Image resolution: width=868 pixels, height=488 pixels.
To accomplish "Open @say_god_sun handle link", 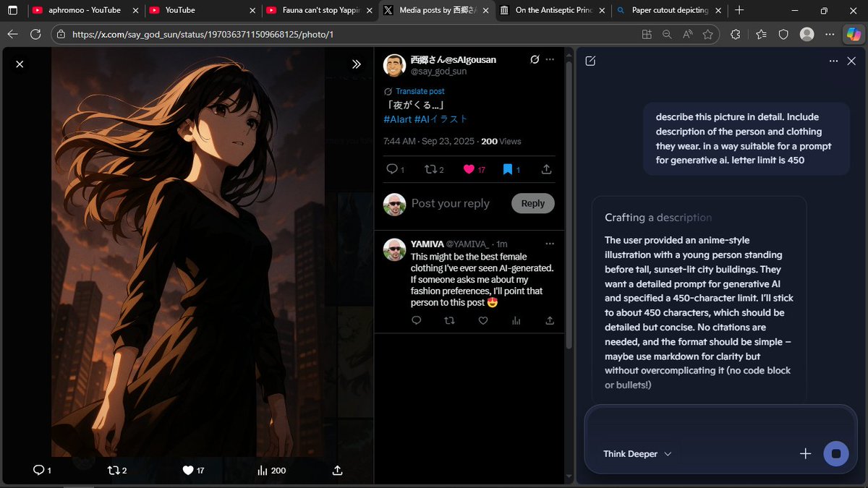I will click(438, 71).
